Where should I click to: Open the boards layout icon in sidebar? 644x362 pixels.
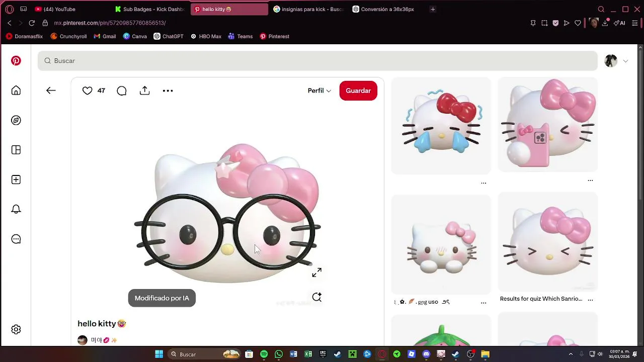[x=16, y=150]
